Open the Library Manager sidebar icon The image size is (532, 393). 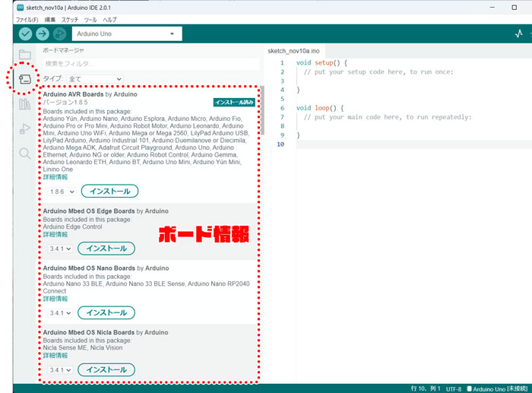point(25,104)
